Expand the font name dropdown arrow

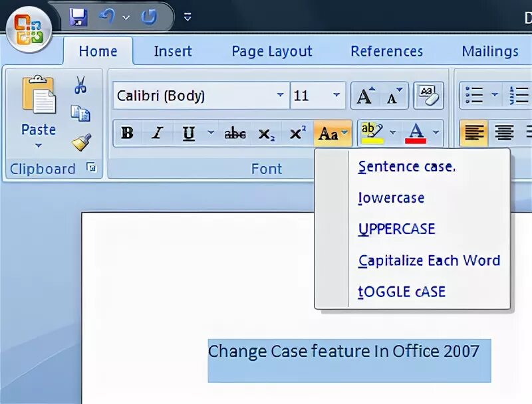click(280, 95)
